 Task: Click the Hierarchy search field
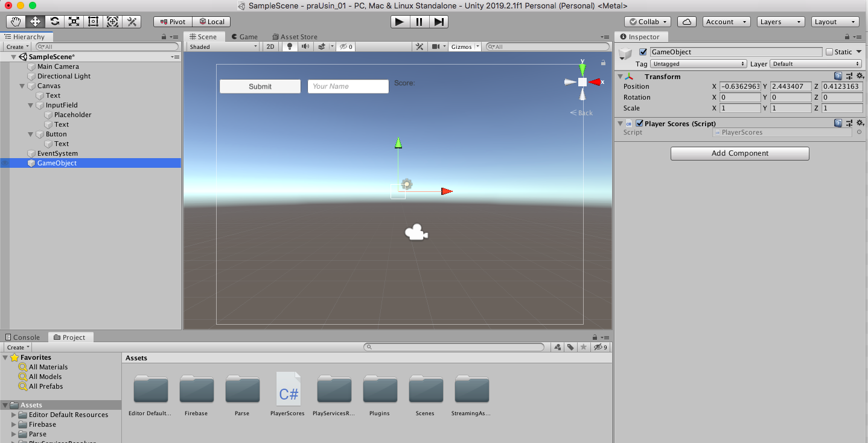coord(107,46)
